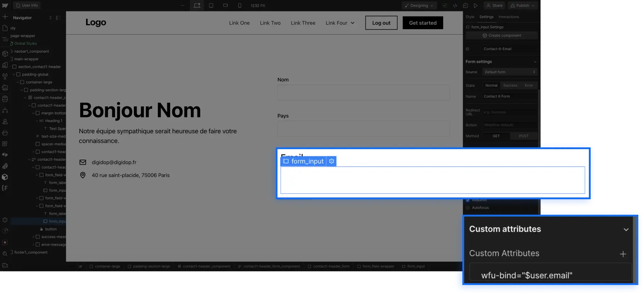Click the Nom input field on canvas
Viewport: 644px width, 294px height.
coord(364,92)
